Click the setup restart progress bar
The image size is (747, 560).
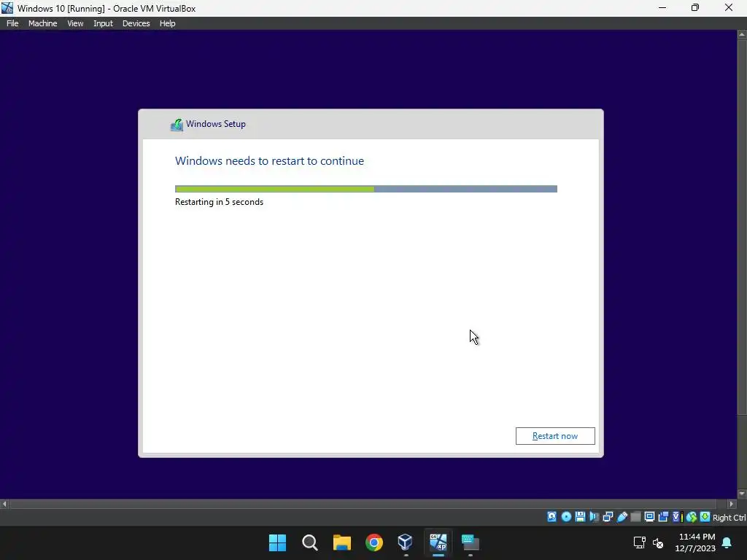pyautogui.click(x=366, y=189)
